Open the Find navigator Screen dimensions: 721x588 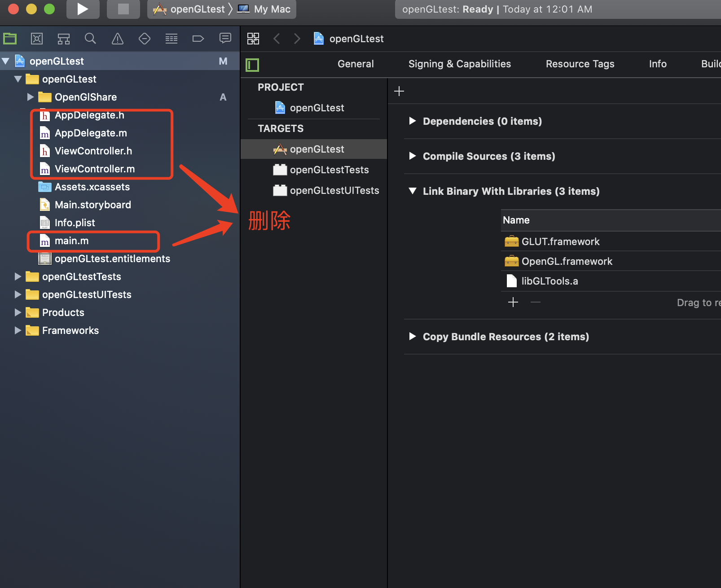coord(91,39)
